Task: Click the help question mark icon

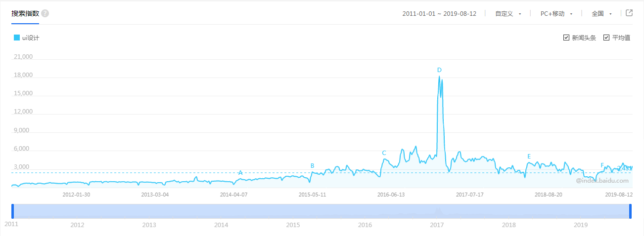Action: coord(45,13)
